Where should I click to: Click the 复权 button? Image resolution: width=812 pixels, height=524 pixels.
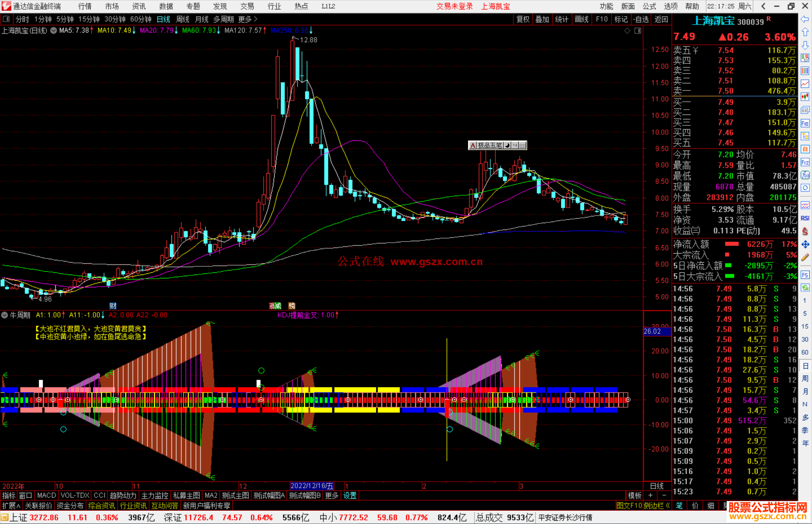523,19
